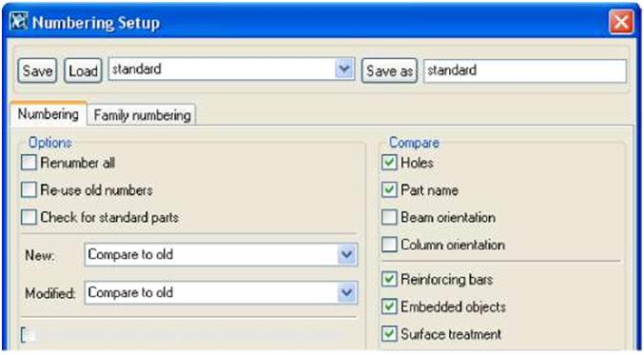The width and height of the screenshot is (644, 355).
Task: Enable the Renumber all checkbox
Action: 29,163
